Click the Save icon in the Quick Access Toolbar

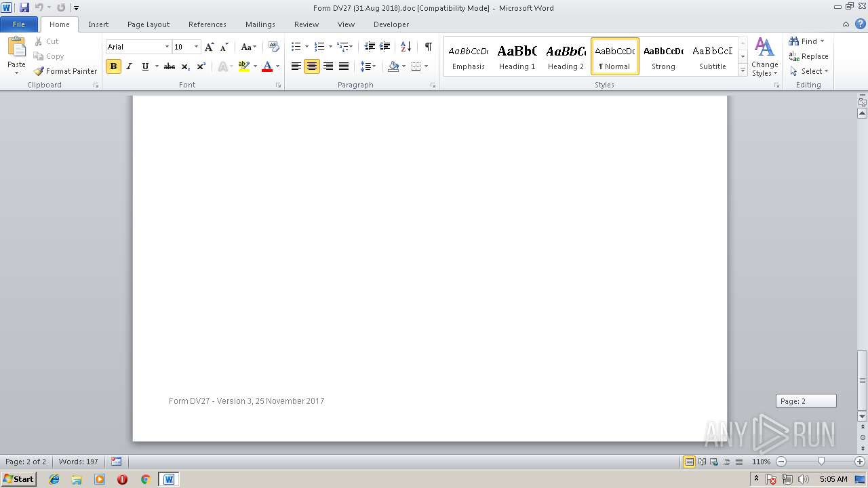(24, 7)
